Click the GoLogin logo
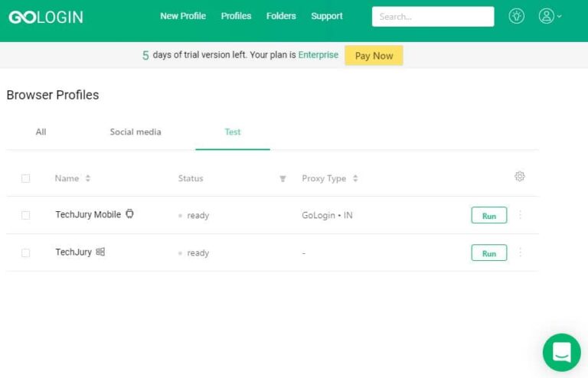The height and width of the screenshot is (378, 588). click(46, 17)
